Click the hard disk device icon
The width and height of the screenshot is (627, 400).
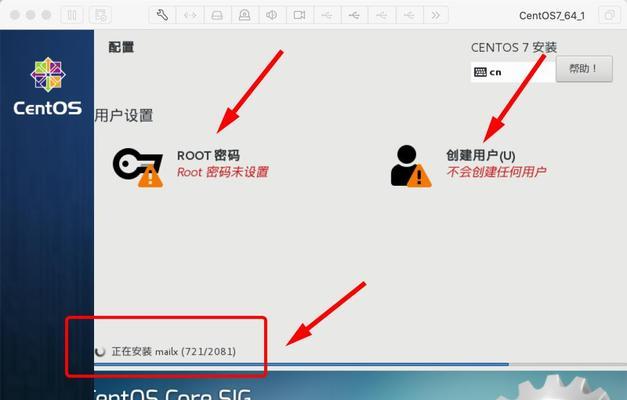pos(217,15)
